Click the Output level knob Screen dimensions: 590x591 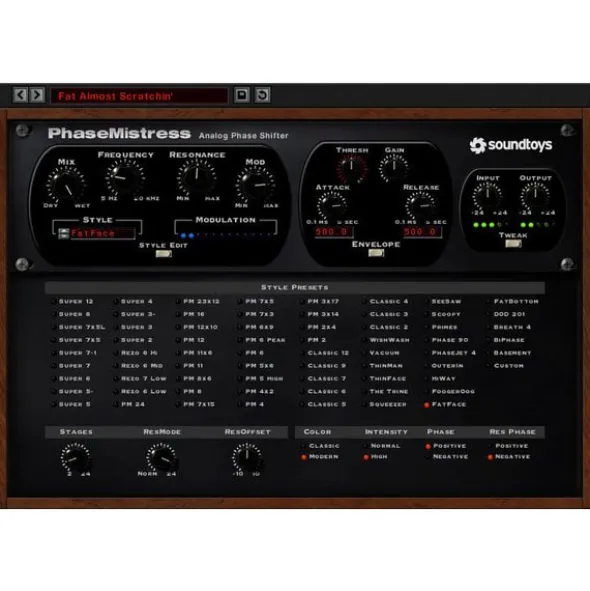535,196
